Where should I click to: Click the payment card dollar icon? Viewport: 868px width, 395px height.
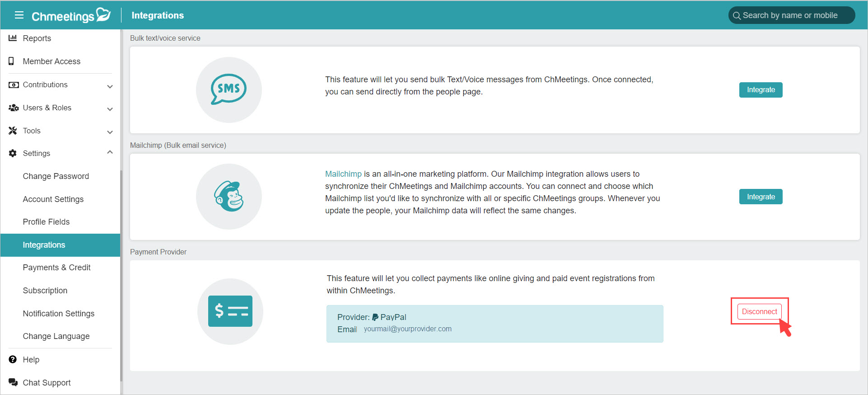coord(230,311)
